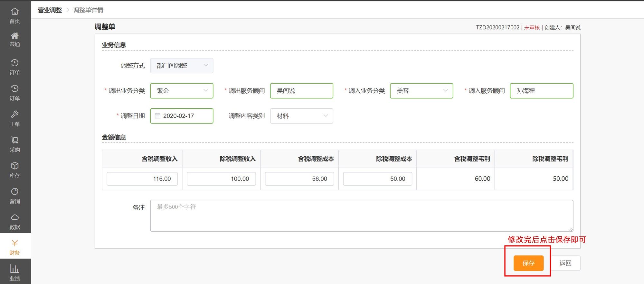The image size is (644, 284).
Task: Click the 金额信息 section heading
Action: (x=114, y=137)
